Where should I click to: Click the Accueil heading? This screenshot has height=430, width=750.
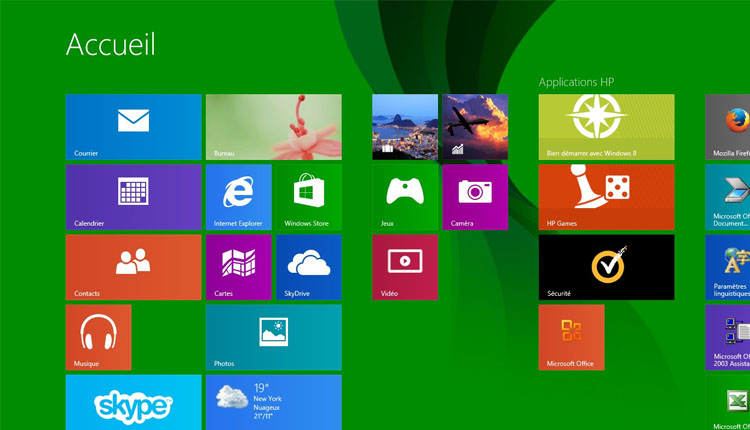pos(110,44)
